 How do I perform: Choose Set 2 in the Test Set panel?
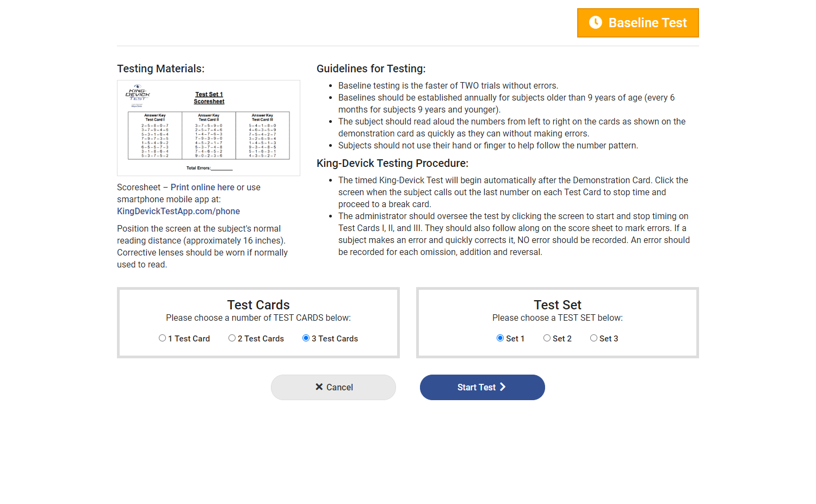tap(547, 338)
